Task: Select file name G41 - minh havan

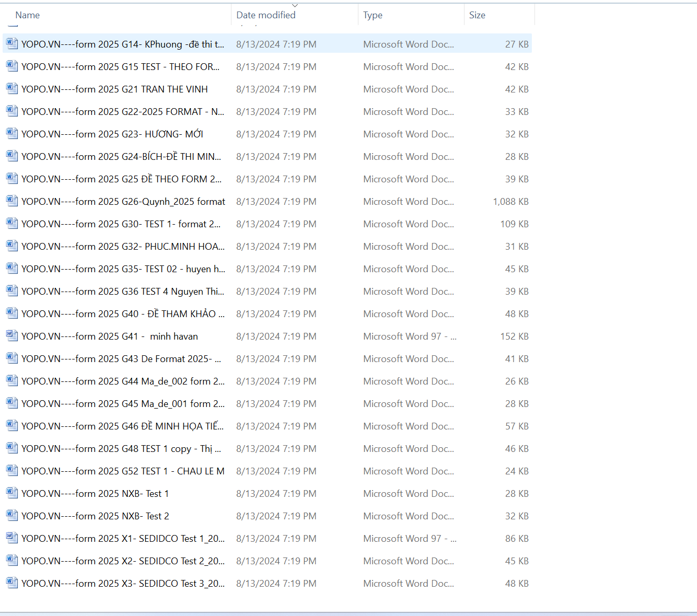Action: (x=110, y=336)
